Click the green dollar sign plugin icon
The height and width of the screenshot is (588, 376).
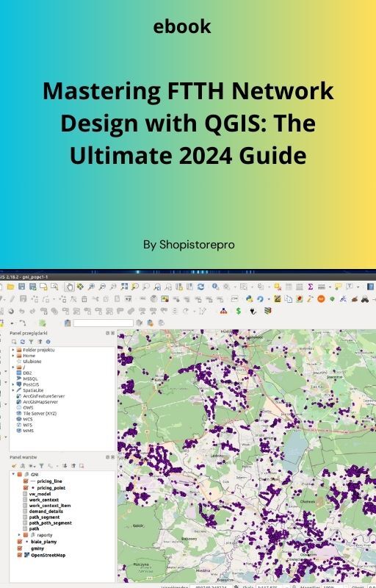click(238, 311)
